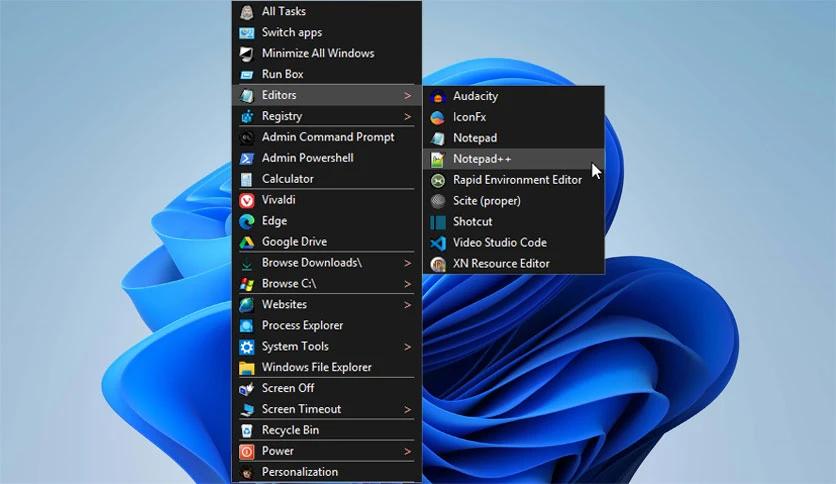
Task: Open Process Explorer menu entry
Action: [327, 325]
